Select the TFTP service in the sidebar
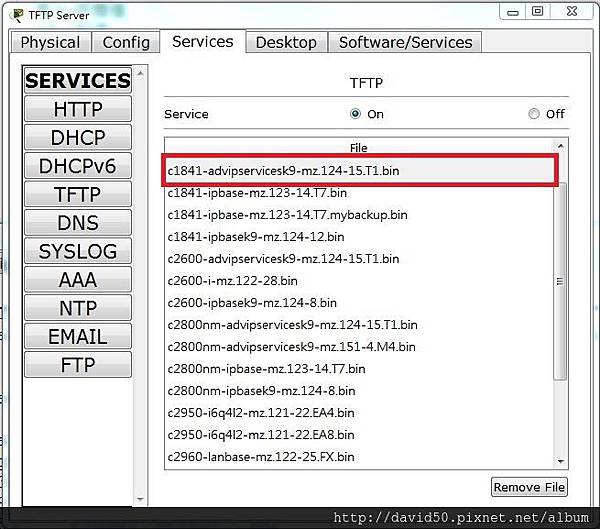600x529 pixels. [78, 194]
